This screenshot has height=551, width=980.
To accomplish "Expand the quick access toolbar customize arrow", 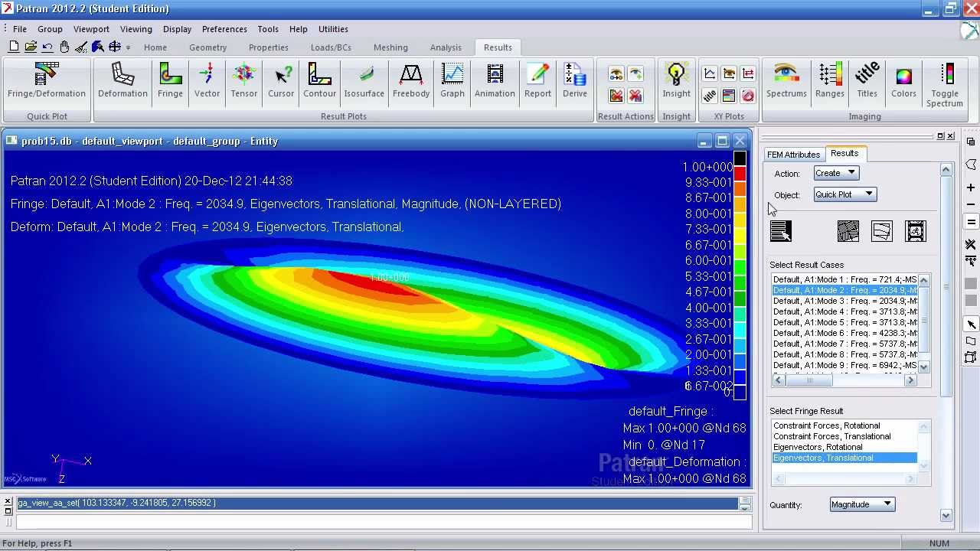I will 128,47.
